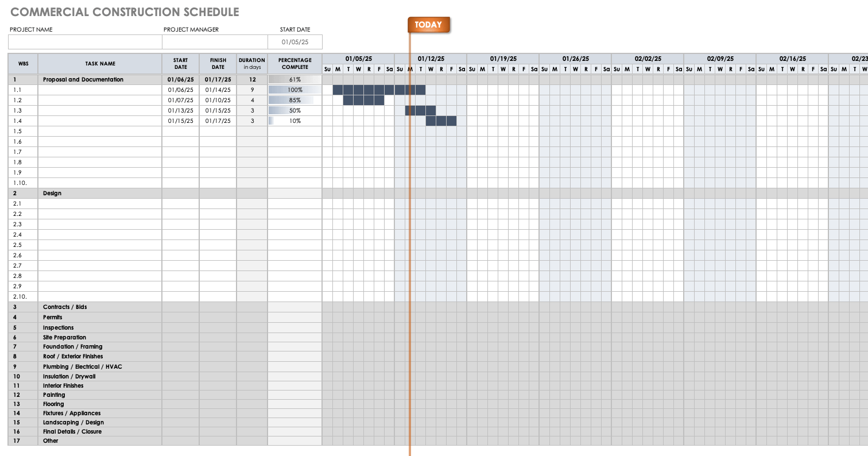This screenshot has width=868, height=456.
Task: Click finish date 01/14/25 of task 1.1
Action: tap(218, 90)
